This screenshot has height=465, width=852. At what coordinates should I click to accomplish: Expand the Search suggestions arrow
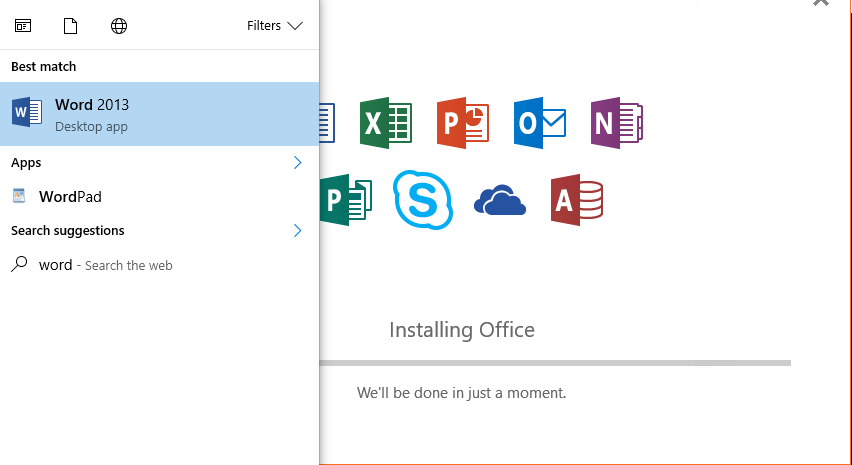(297, 230)
